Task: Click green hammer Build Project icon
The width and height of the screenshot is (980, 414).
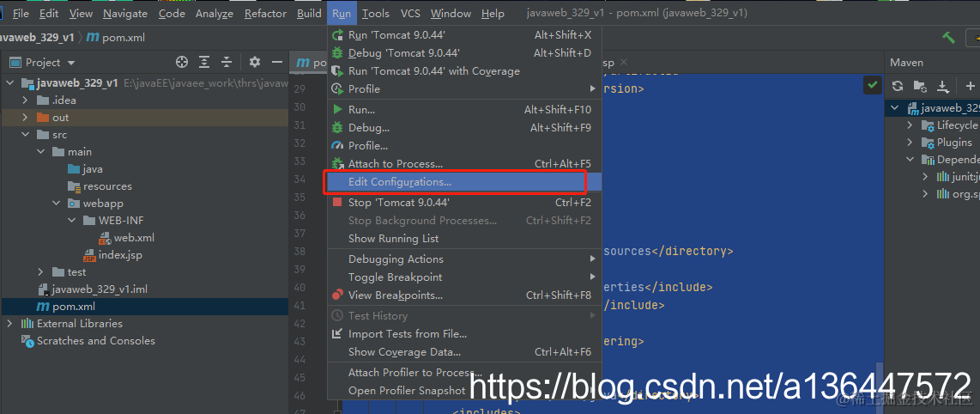Action: tap(949, 38)
